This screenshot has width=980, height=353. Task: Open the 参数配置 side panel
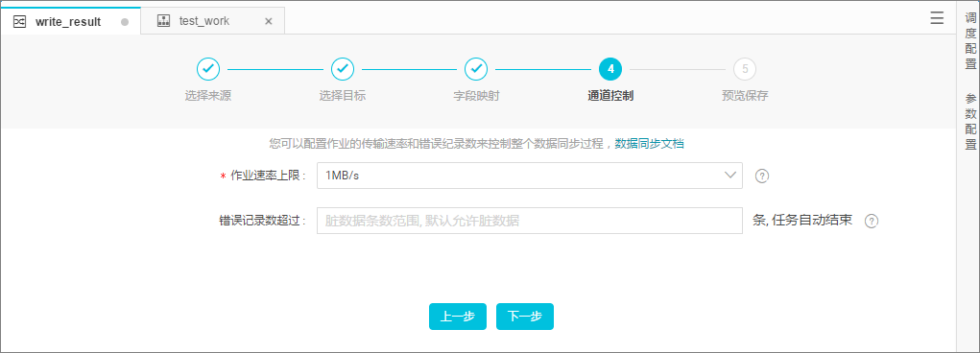click(970, 122)
